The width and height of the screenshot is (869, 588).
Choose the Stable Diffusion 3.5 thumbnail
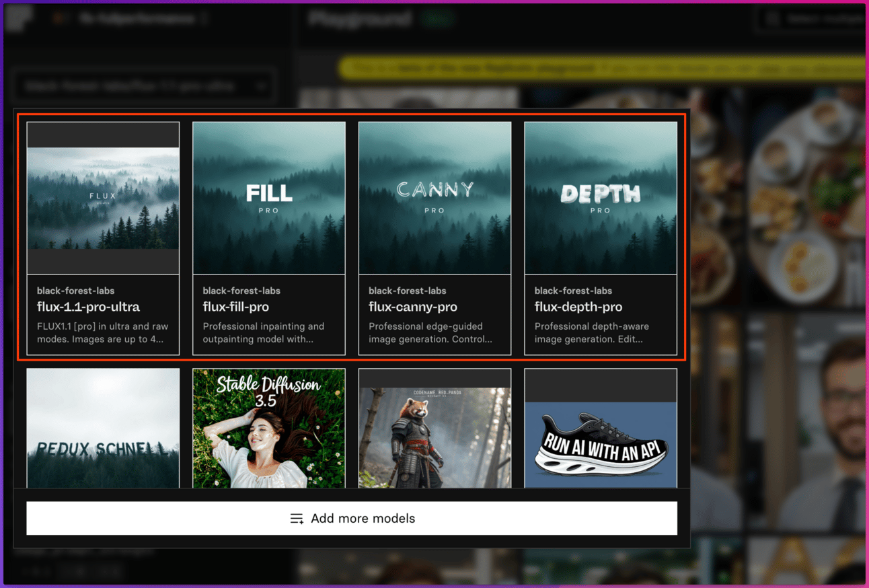(269, 428)
